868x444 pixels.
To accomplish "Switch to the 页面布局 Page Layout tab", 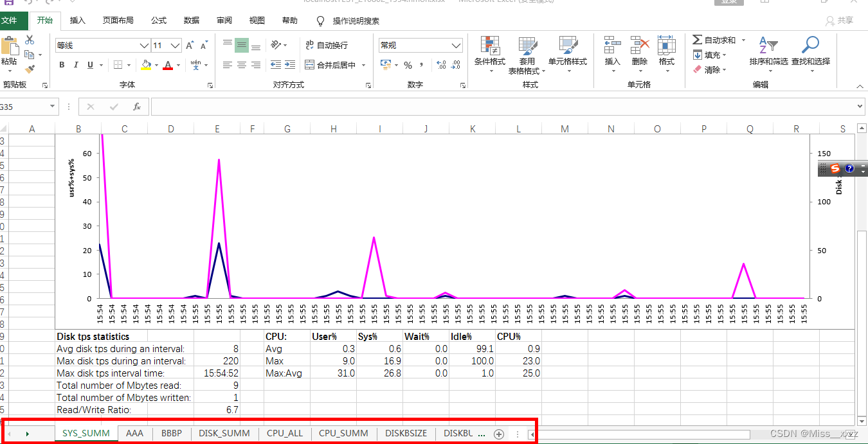I will (x=118, y=21).
